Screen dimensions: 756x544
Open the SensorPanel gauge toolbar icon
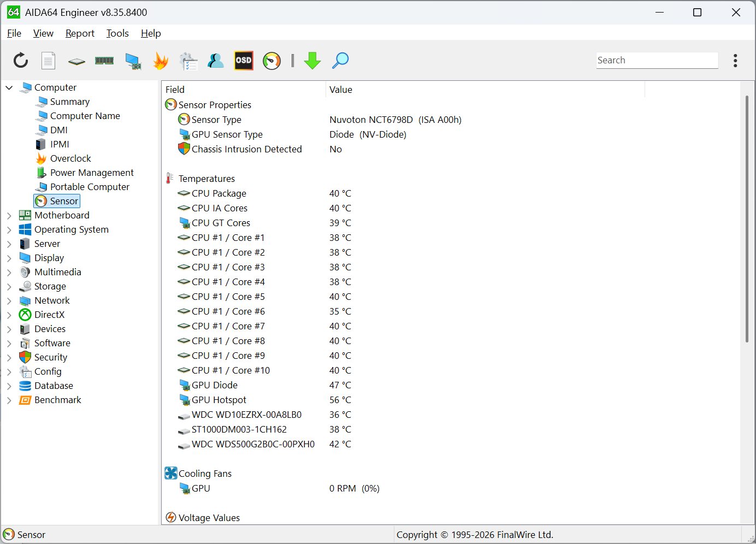tap(271, 61)
